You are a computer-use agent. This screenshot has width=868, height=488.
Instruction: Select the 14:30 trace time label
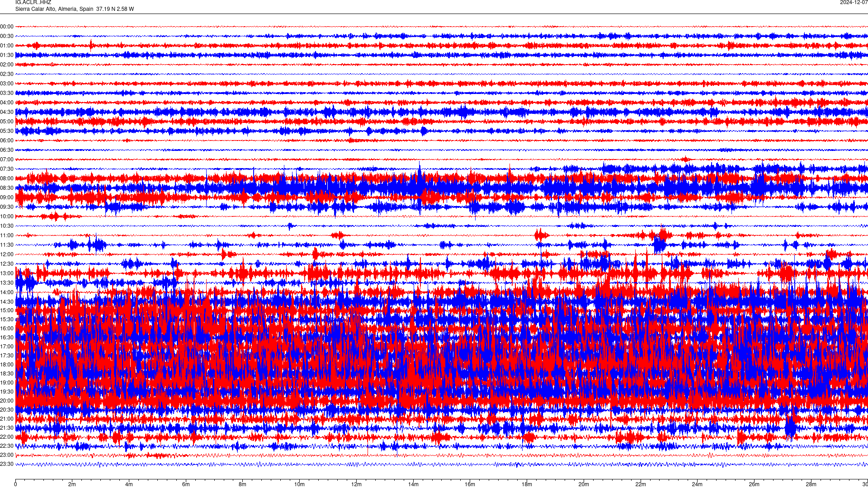pyautogui.click(x=7, y=302)
